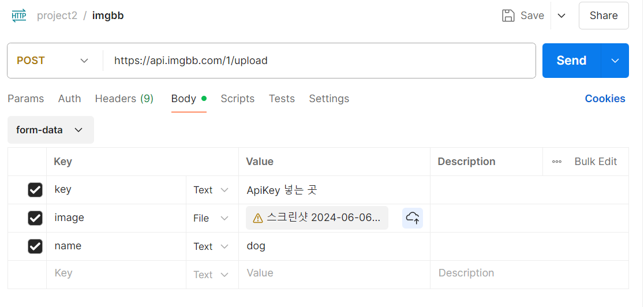Click the empty Value placeholder field
The image size is (644, 307).
(334, 275)
